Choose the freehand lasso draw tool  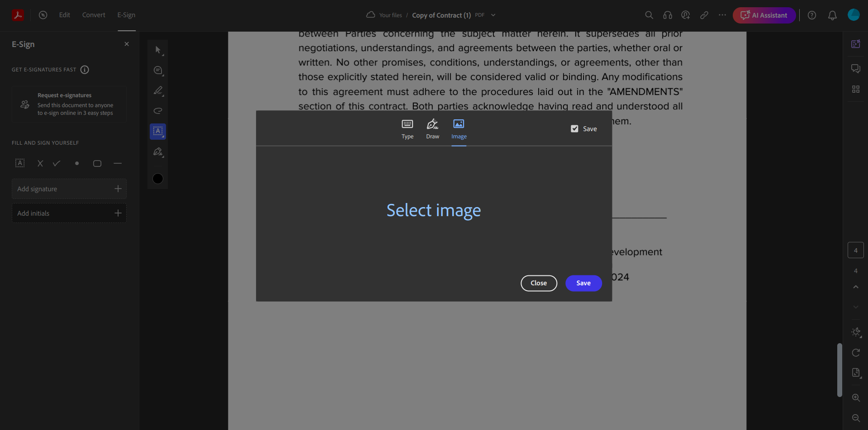(158, 111)
